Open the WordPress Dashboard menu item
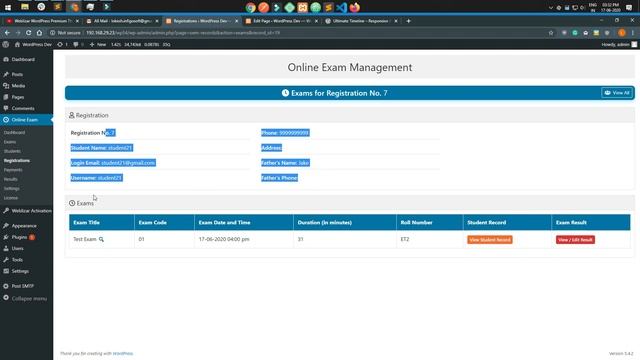 click(23, 60)
